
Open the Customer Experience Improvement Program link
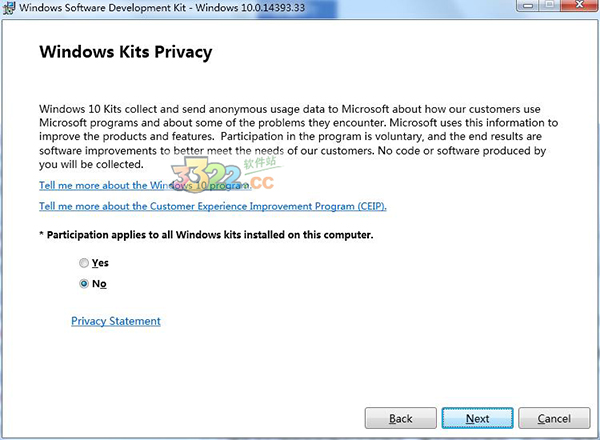click(212, 206)
